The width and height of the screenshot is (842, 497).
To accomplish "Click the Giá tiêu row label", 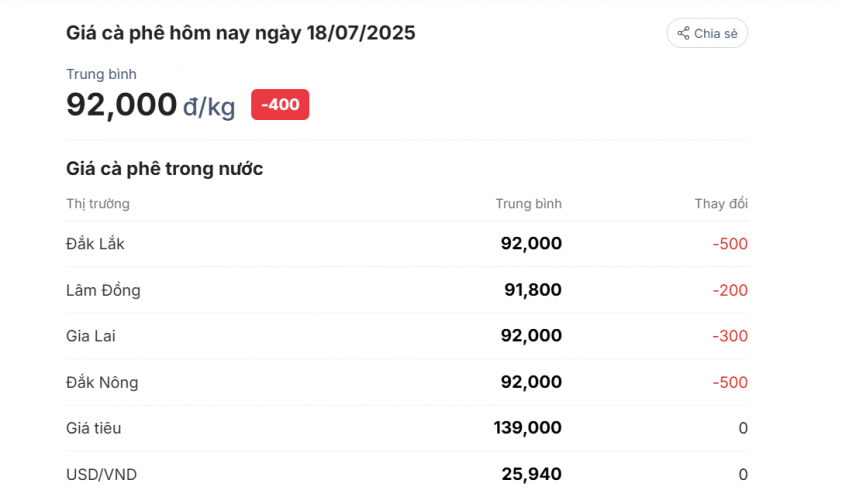I will click(94, 428).
